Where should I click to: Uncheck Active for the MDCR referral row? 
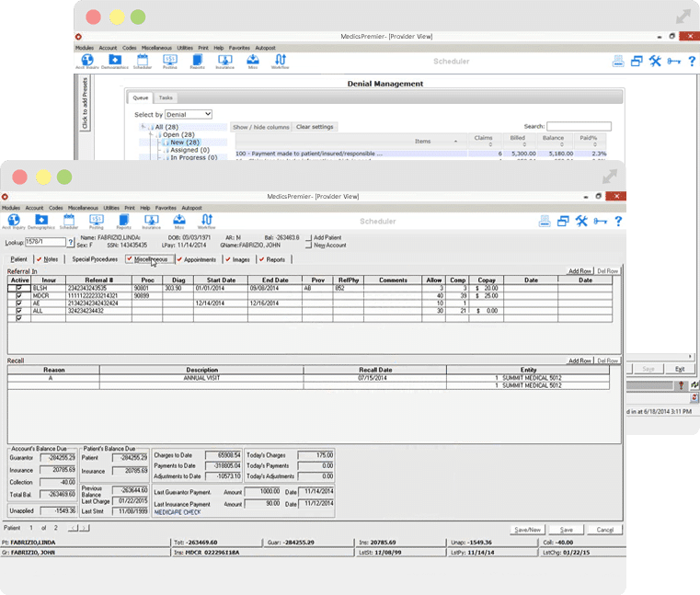[x=18, y=295]
